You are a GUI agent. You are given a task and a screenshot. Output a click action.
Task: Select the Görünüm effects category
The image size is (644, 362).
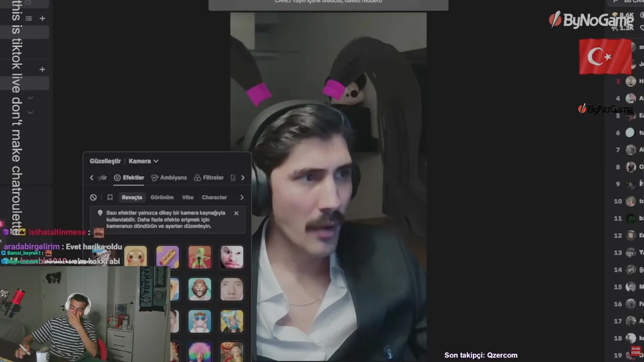pos(162,198)
